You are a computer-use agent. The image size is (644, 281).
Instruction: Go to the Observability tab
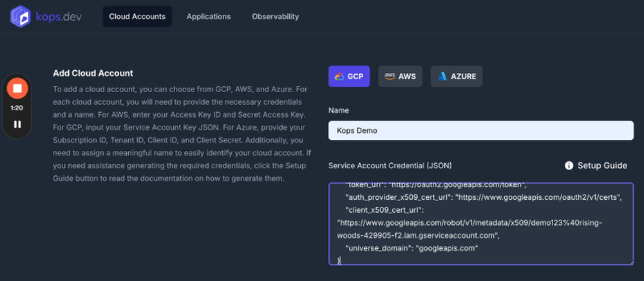pos(276,16)
